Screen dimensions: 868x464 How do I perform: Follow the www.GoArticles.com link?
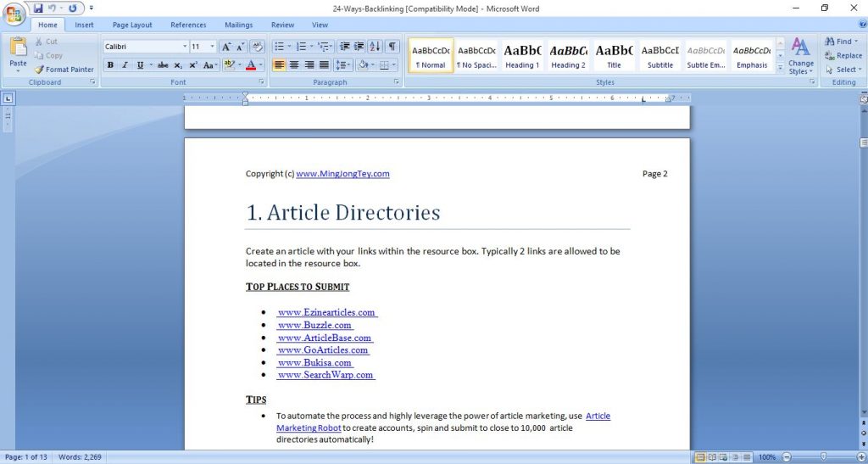(x=323, y=350)
